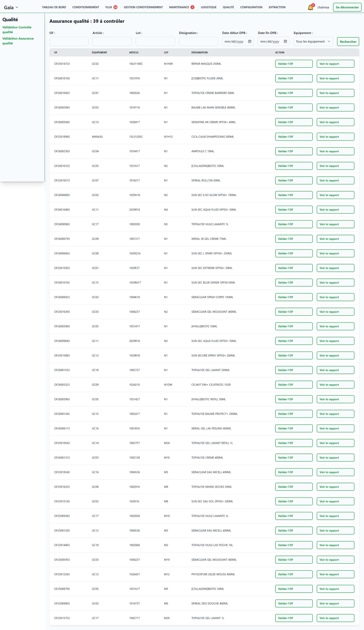The image size is (364, 630).
Task: View report for OF25015753 TOPIALYSE GEL LAVANT 1L
Action: pos(335,618)
